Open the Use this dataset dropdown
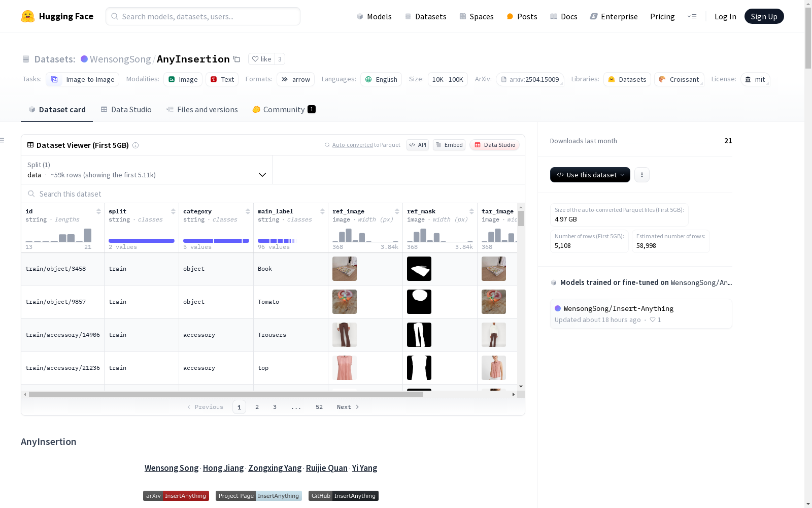The height and width of the screenshot is (508, 812). 590,175
